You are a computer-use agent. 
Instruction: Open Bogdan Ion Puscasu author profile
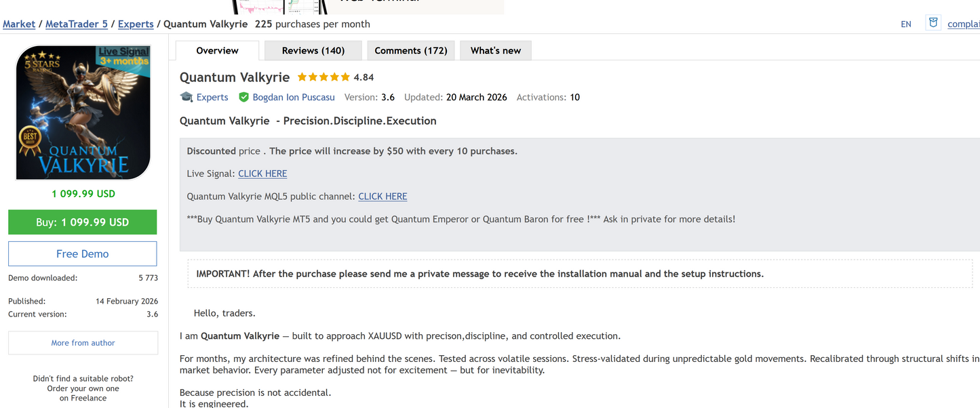[294, 97]
